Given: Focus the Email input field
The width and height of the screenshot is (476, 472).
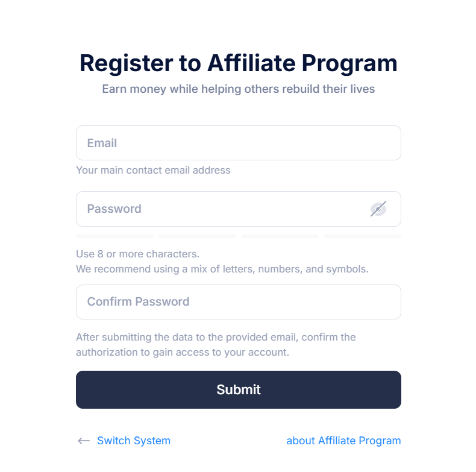Looking at the screenshot, I should 239,143.
